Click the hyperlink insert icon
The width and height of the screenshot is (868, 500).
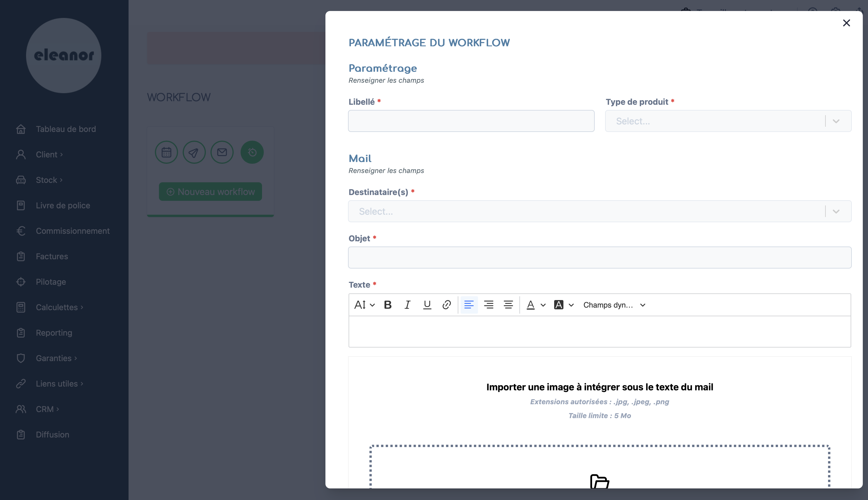[x=446, y=304]
